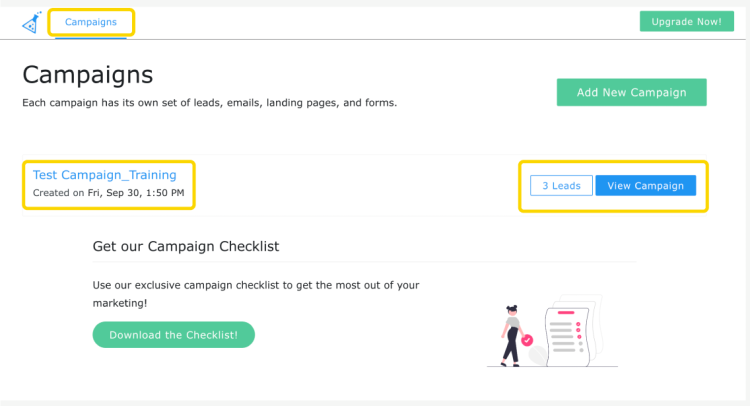Click the campaign subtitle about leads and emails
Viewport: 750px width, 406px height.
(x=210, y=103)
